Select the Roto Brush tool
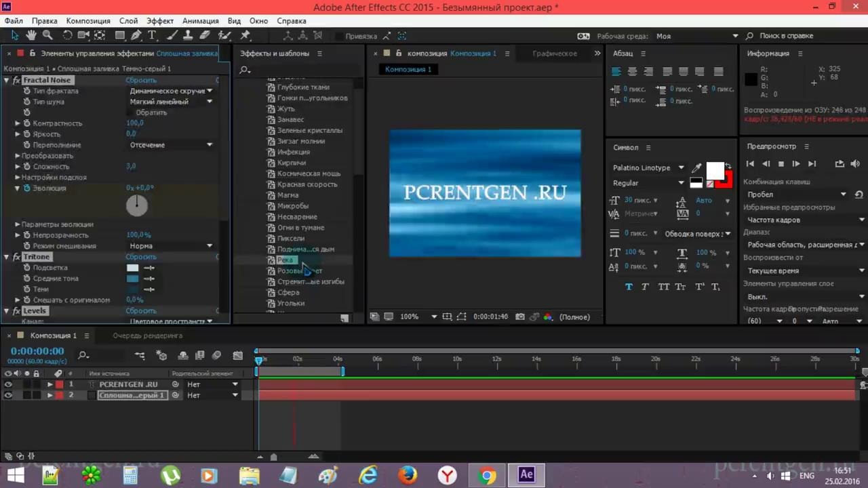This screenshot has height=488, width=868. coord(225,35)
